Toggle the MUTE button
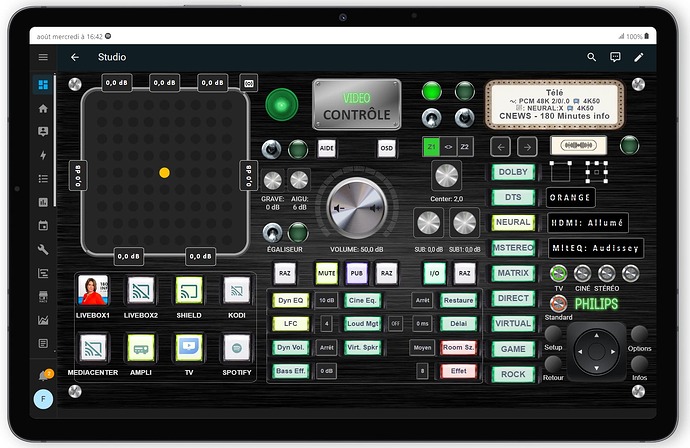This screenshot has height=448, width=690. click(x=327, y=273)
